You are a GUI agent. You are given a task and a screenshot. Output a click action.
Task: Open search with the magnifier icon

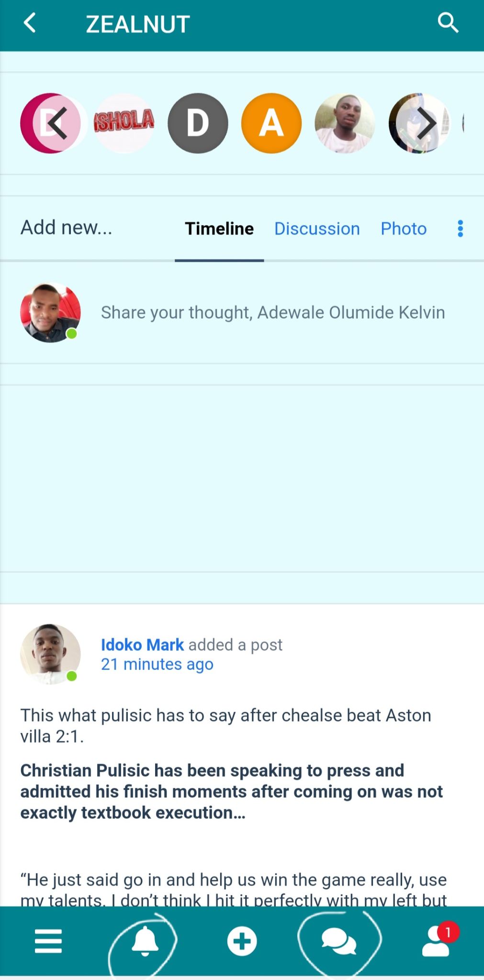[448, 23]
